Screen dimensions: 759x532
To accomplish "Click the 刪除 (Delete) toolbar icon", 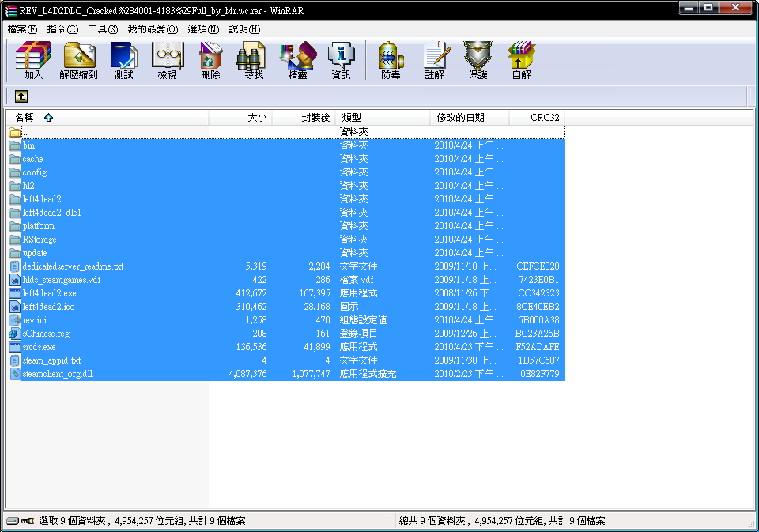I will (210, 61).
